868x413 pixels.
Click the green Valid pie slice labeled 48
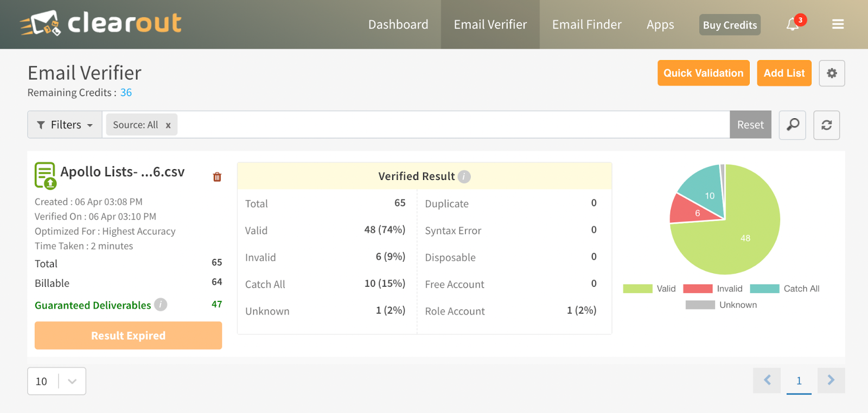point(745,238)
